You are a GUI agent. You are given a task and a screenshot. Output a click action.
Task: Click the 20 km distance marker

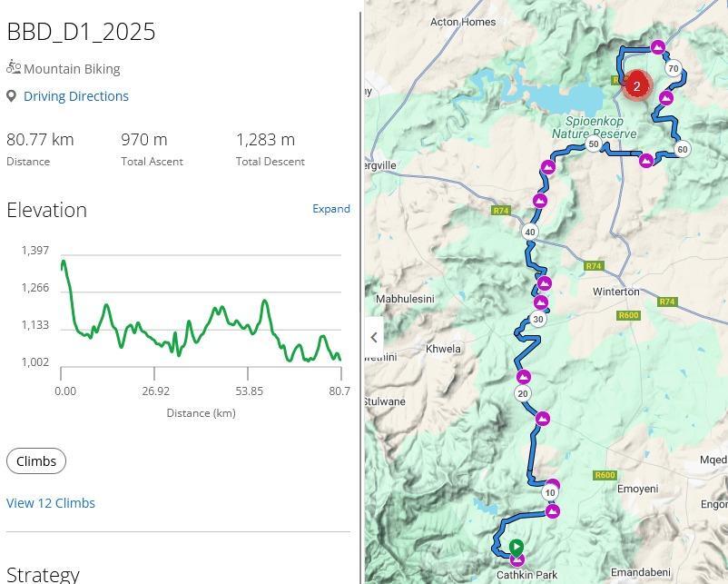[523, 393]
